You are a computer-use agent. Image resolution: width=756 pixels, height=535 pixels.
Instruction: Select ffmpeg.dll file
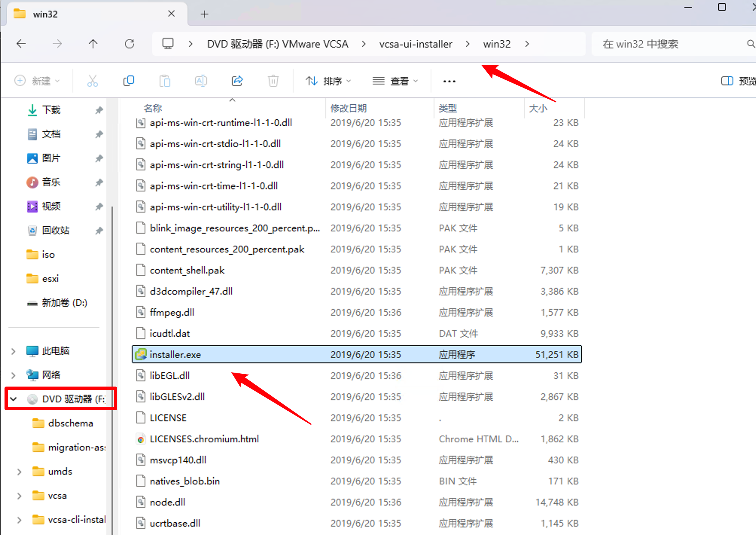point(357,312)
